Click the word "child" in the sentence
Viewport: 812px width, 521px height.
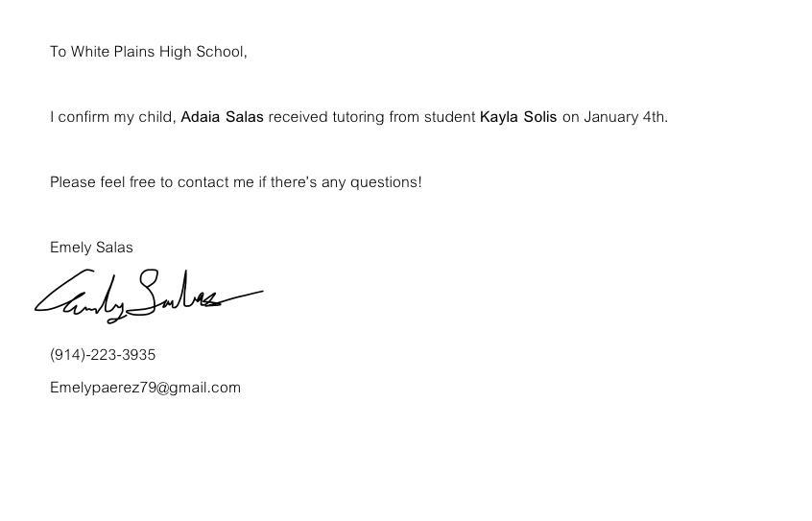(x=157, y=117)
